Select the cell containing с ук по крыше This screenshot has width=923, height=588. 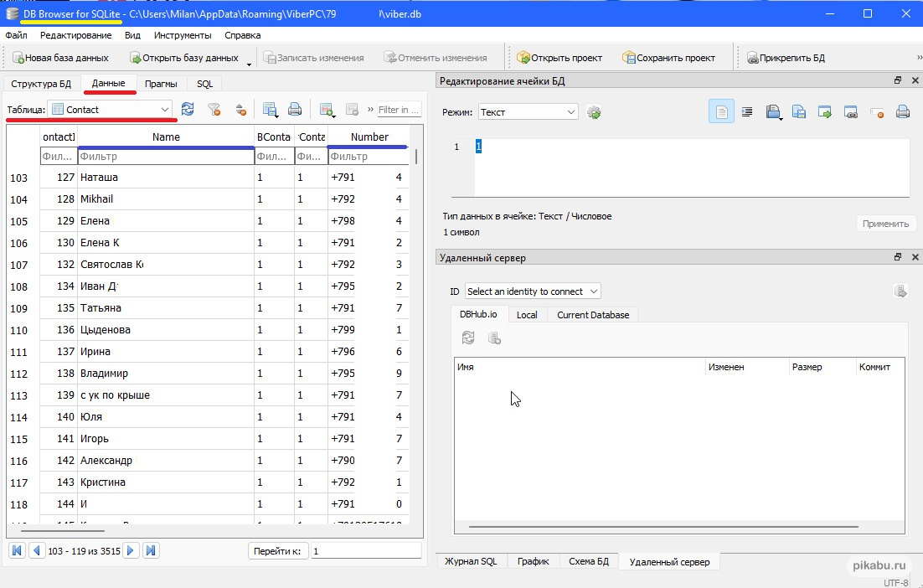pos(166,395)
